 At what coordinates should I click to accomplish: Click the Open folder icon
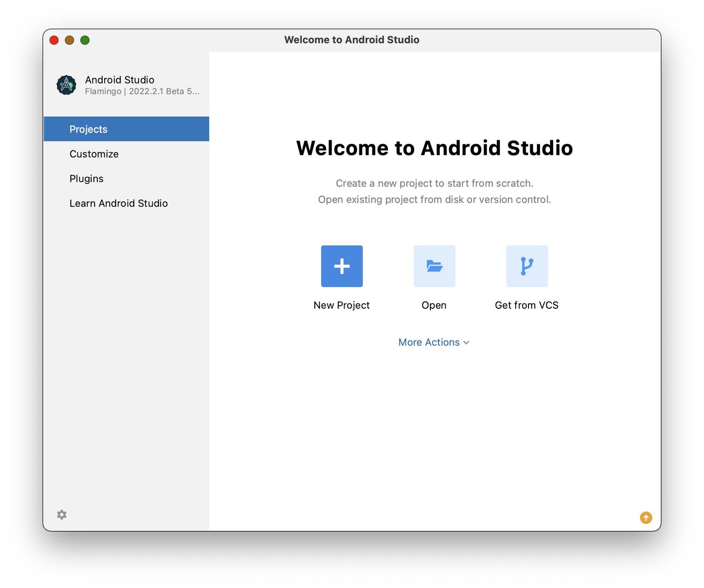434,266
